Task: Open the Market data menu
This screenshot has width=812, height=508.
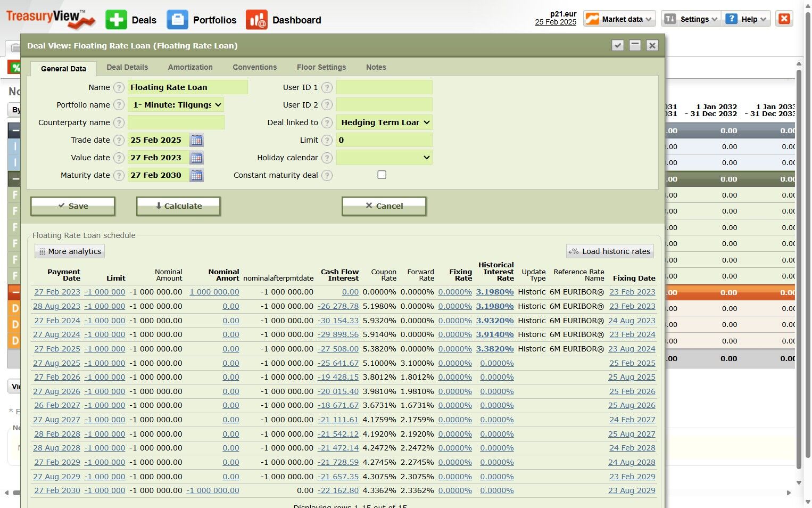Action: [619, 19]
